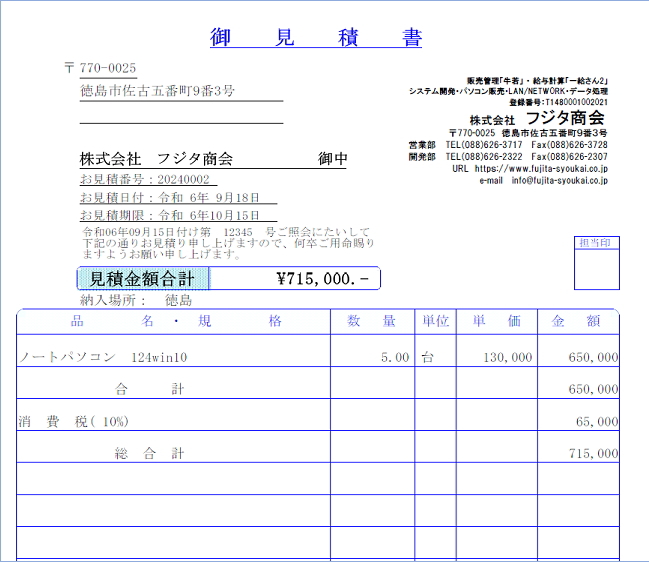This screenshot has height=562, width=649.
Task: Select the 見積金額合計 label box
Action: [x=143, y=279]
